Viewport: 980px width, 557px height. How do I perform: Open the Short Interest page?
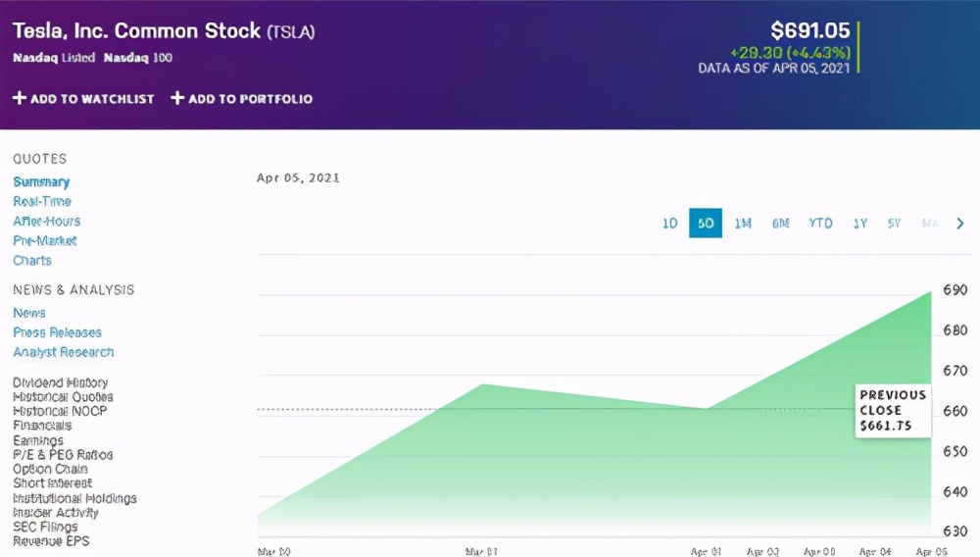(x=53, y=483)
